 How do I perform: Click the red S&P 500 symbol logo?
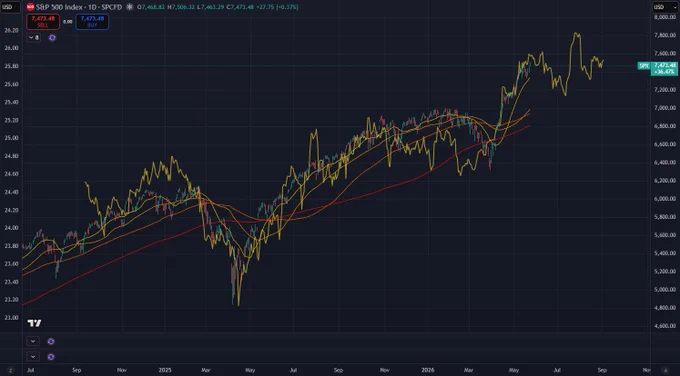point(30,7)
